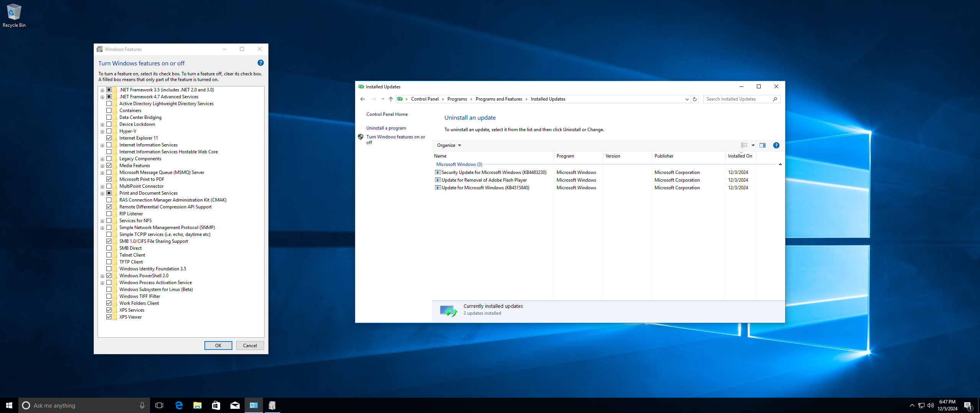The height and width of the screenshot is (413, 980).
Task: Switch to Control Panel taskbar button
Action: [x=253, y=405]
